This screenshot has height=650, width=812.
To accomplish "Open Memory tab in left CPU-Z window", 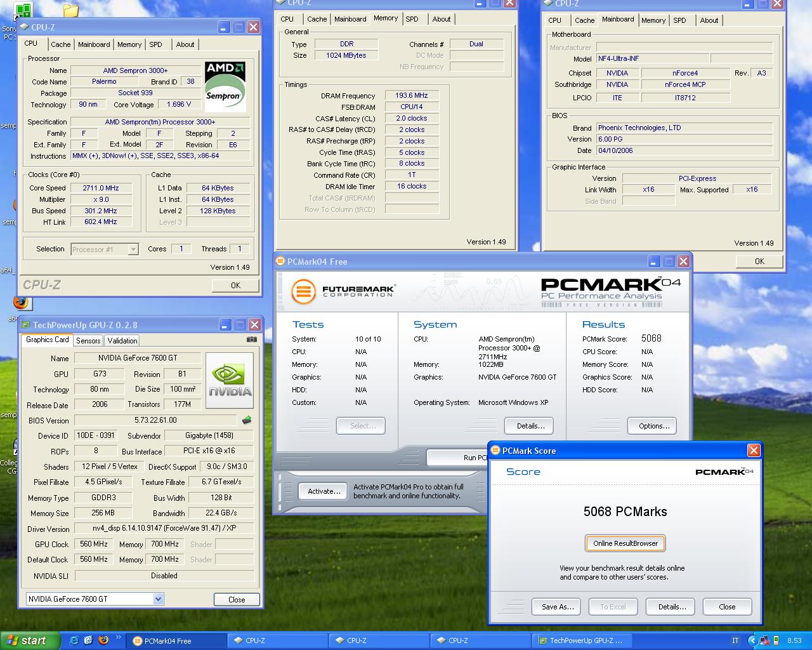I will [x=129, y=44].
